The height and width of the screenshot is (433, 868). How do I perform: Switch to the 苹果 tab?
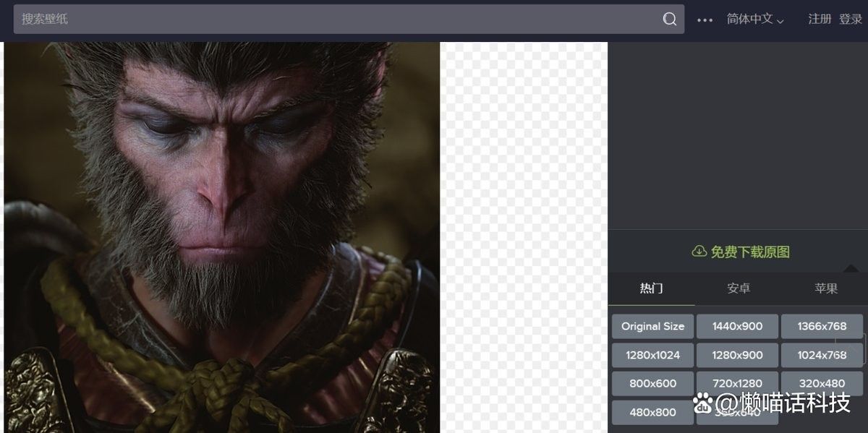[x=825, y=288]
